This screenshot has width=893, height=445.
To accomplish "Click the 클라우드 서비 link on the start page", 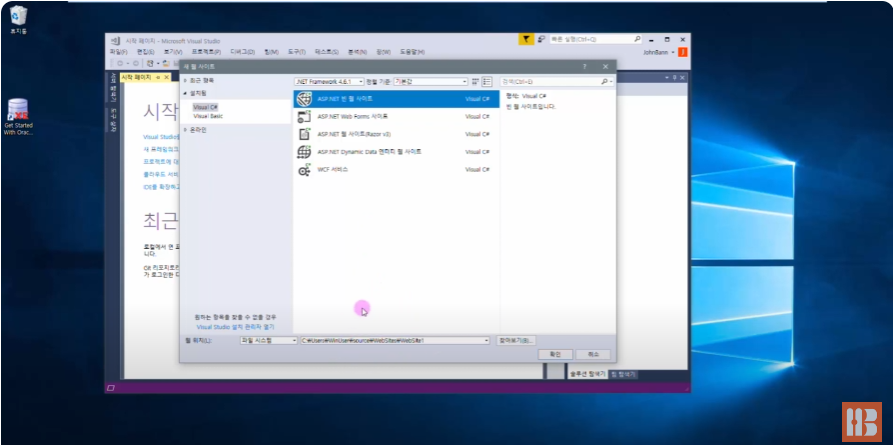I will tap(161, 174).
